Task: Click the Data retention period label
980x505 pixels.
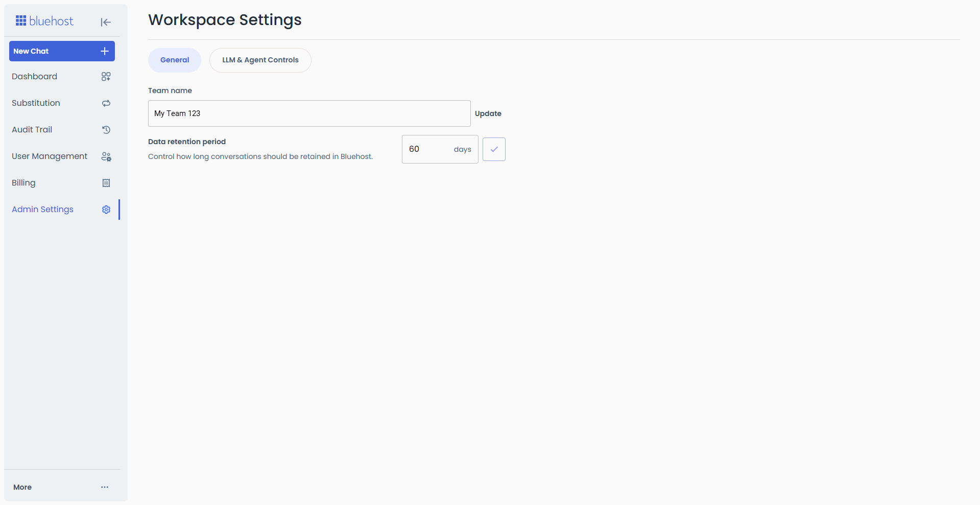Action: click(187, 142)
